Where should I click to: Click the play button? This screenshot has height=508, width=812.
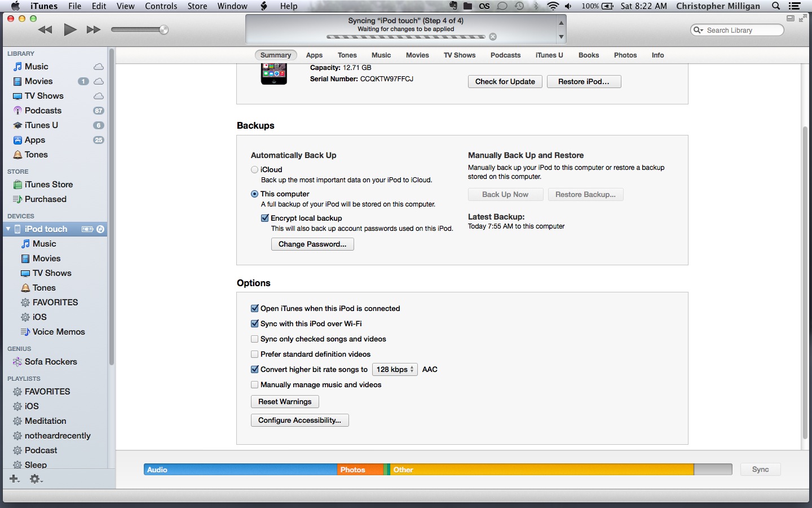click(70, 30)
